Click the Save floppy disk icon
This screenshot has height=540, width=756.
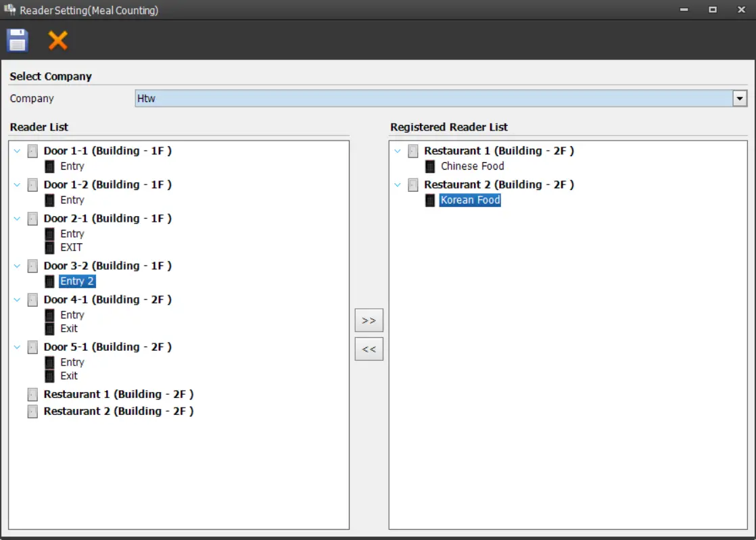[x=18, y=41]
